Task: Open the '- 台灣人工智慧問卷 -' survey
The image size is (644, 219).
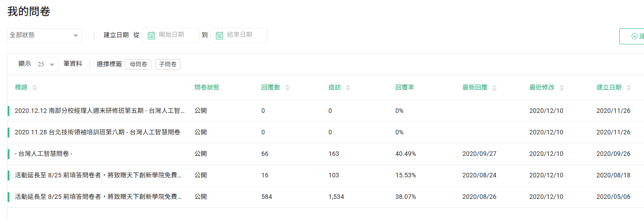Action: (x=44, y=154)
